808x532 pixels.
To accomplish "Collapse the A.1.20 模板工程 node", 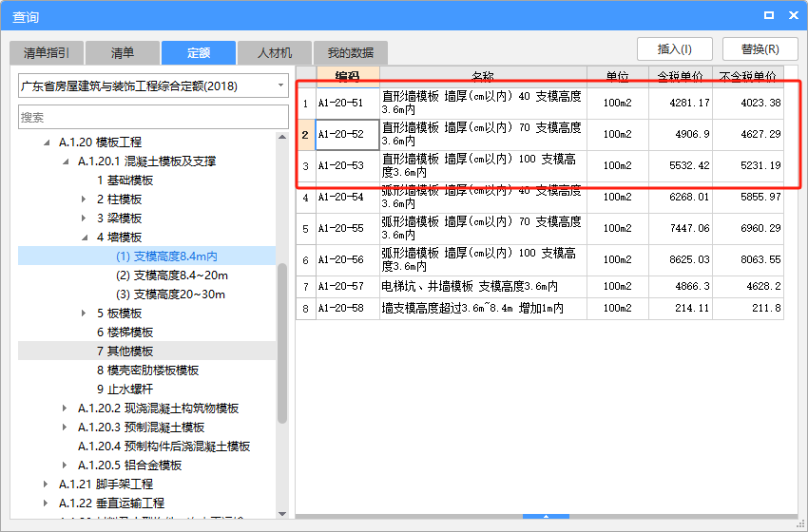I will [x=47, y=142].
